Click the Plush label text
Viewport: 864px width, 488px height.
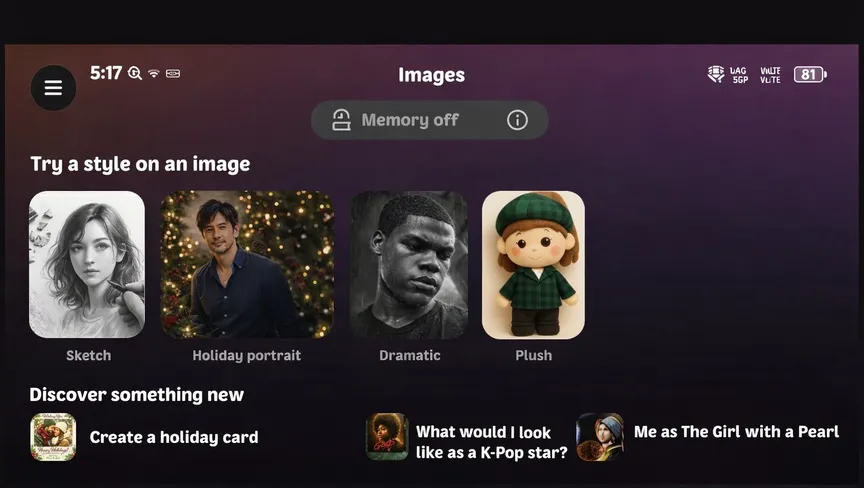pyautogui.click(x=533, y=355)
